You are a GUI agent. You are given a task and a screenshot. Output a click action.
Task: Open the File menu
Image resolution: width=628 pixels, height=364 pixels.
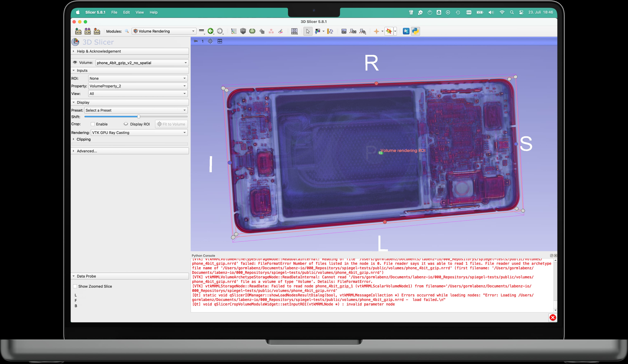click(x=114, y=12)
